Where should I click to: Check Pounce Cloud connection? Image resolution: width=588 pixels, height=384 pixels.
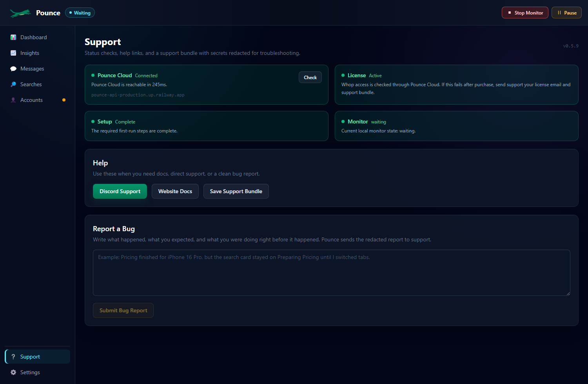click(x=310, y=77)
